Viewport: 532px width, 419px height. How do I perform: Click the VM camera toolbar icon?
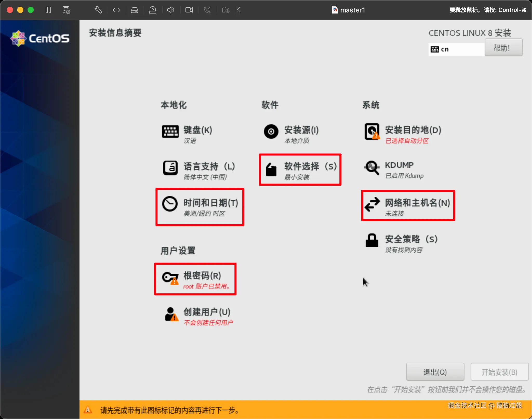point(189,10)
